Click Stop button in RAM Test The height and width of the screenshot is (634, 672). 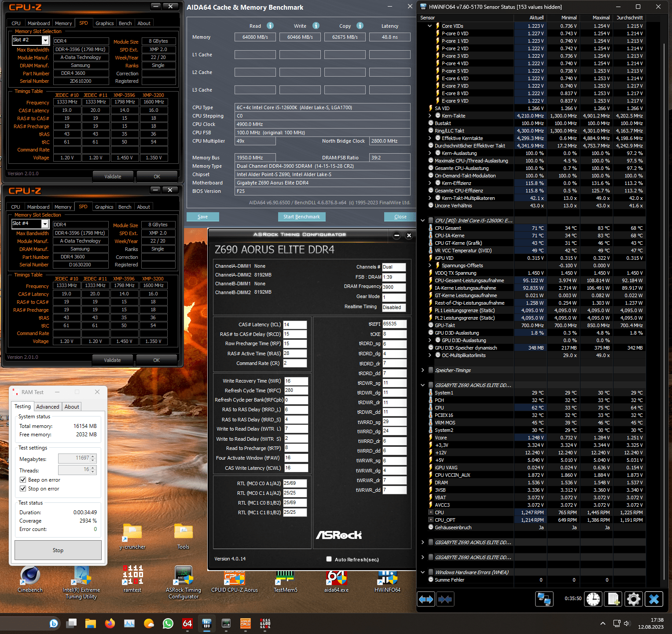58,550
